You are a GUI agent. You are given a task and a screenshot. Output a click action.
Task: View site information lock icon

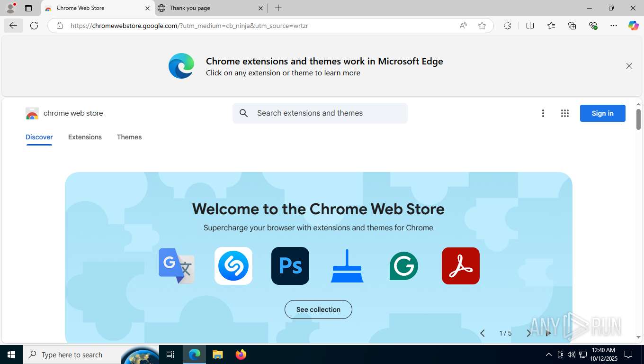pyautogui.click(x=60, y=26)
